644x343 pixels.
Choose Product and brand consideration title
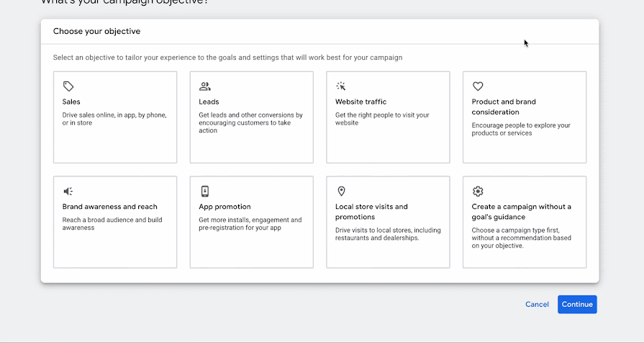tap(504, 107)
